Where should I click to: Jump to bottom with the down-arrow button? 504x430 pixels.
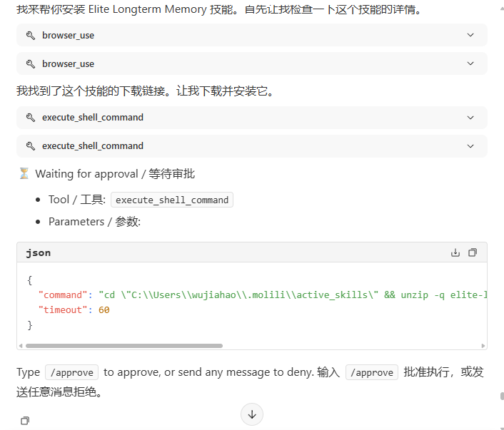click(x=252, y=414)
